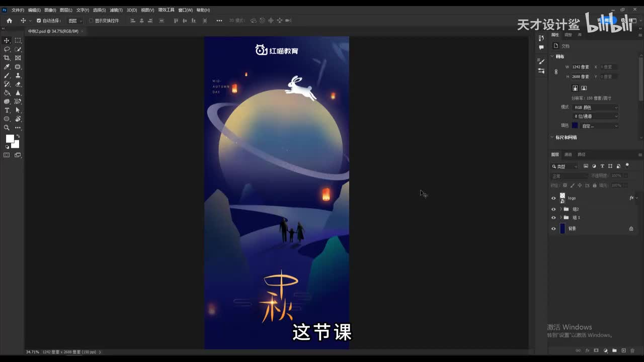The image size is (644, 362).
Task: Open the options bar overflow three dots
Action: [219, 21]
